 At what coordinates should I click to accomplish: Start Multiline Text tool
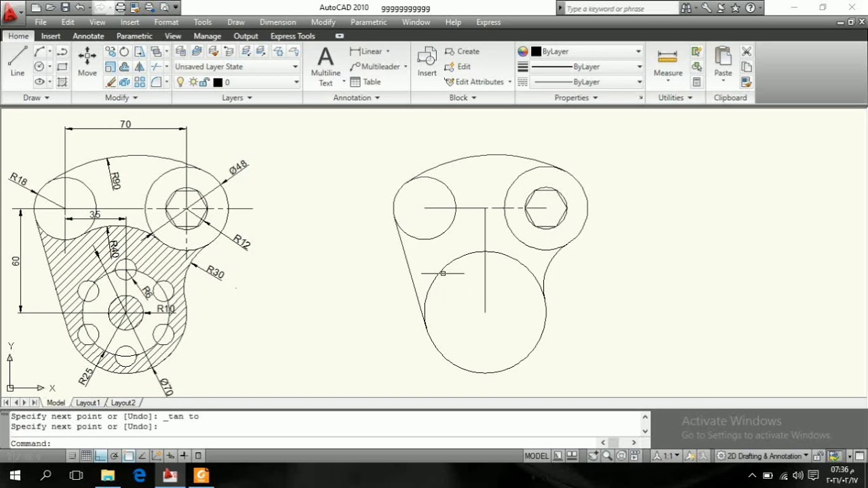tap(325, 66)
